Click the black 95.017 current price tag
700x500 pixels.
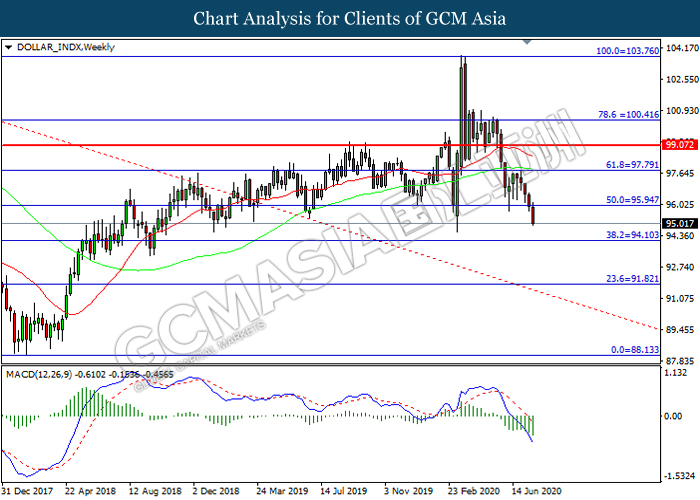click(680, 224)
